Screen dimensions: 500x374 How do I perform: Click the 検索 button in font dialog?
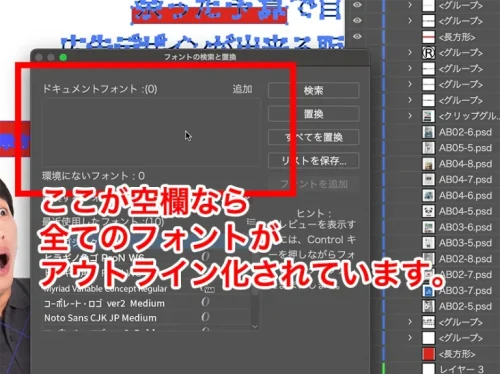[313, 90]
